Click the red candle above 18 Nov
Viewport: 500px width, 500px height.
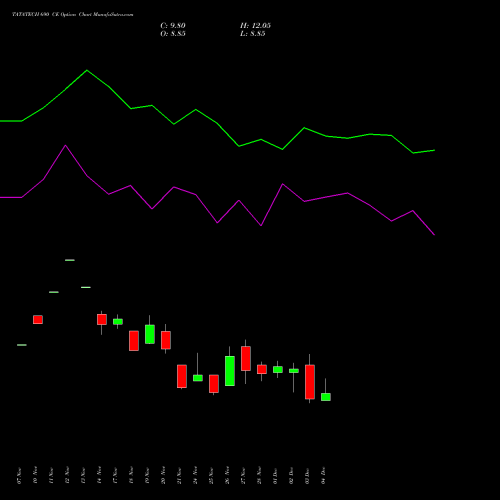tap(134, 341)
